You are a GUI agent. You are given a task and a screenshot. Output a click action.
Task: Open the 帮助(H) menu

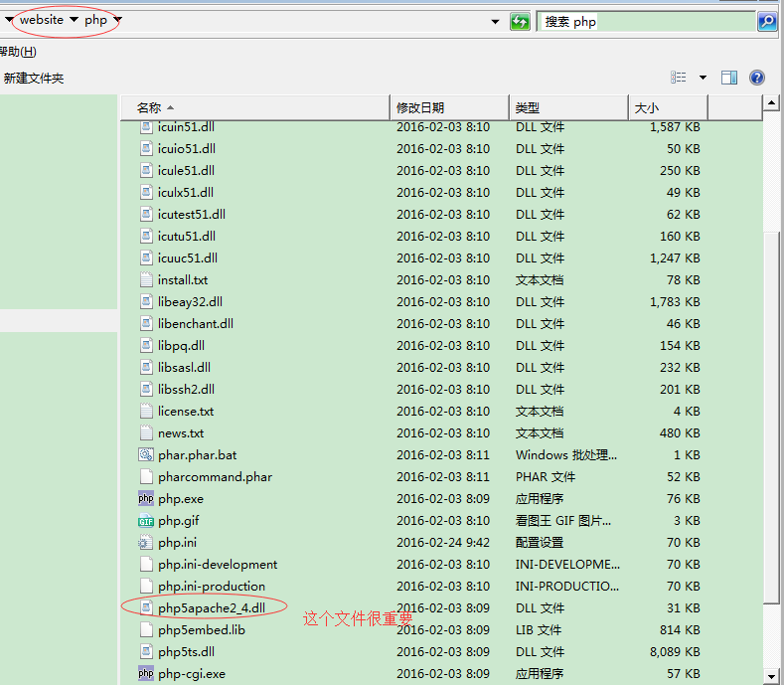[x=18, y=52]
